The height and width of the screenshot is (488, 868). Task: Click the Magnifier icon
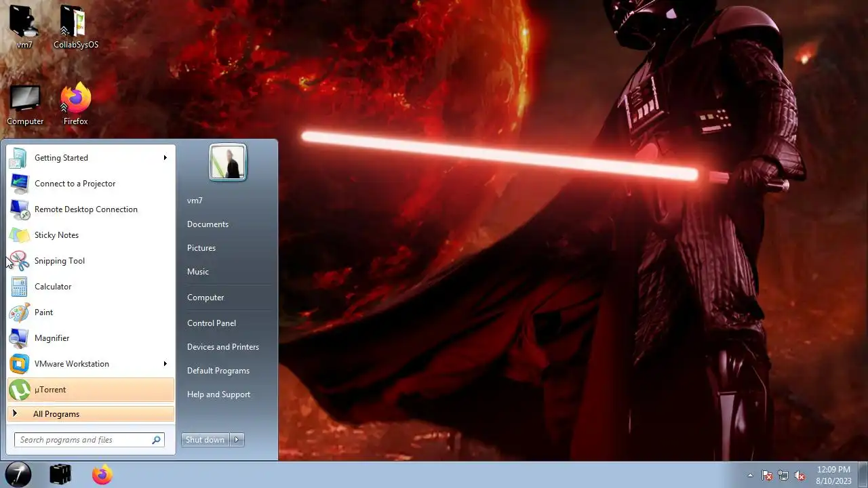19,338
